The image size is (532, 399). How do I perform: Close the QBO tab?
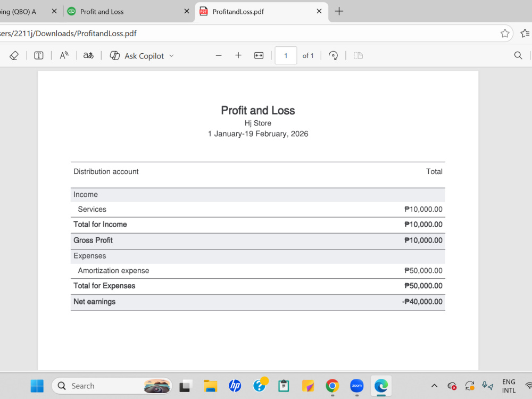pos(54,11)
